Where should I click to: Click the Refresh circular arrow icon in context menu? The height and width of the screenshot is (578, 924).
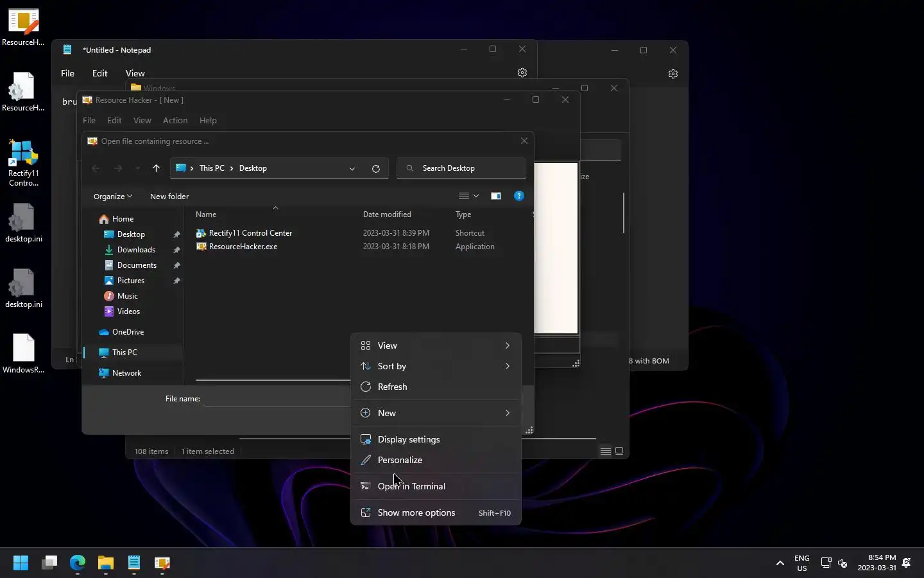[366, 387]
